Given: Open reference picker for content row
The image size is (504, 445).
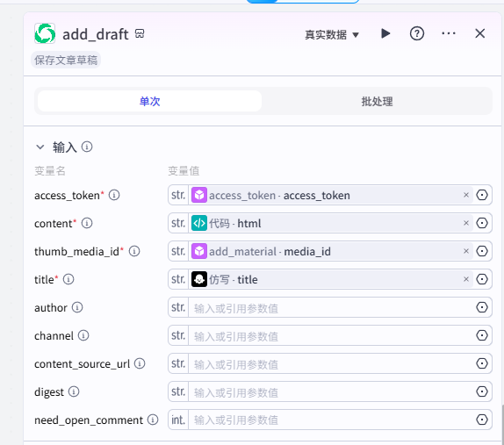Looking at the screenshot, I should (x=482, y=223).
